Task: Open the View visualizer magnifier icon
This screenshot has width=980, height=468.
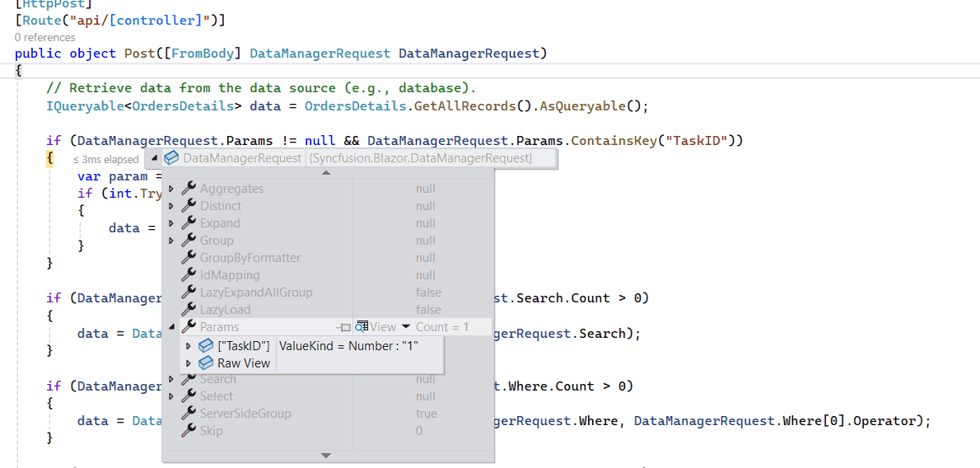Action: (362, 327)
